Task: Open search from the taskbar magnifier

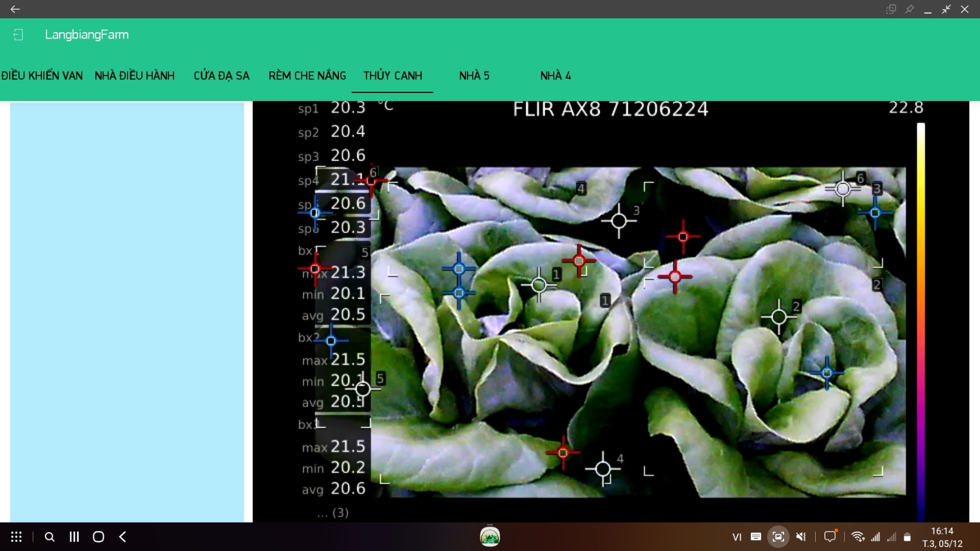Action: pyautogui.click(x=49, y=537)
